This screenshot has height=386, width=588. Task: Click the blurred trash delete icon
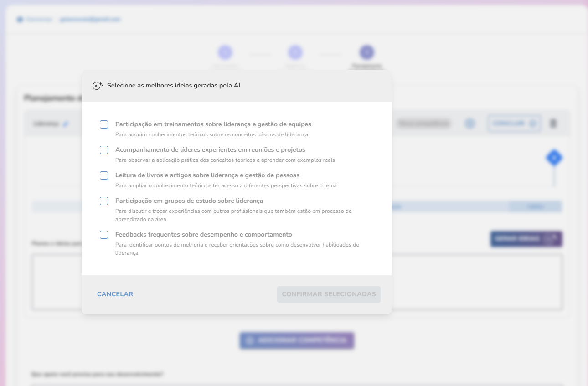click(553, 124)
